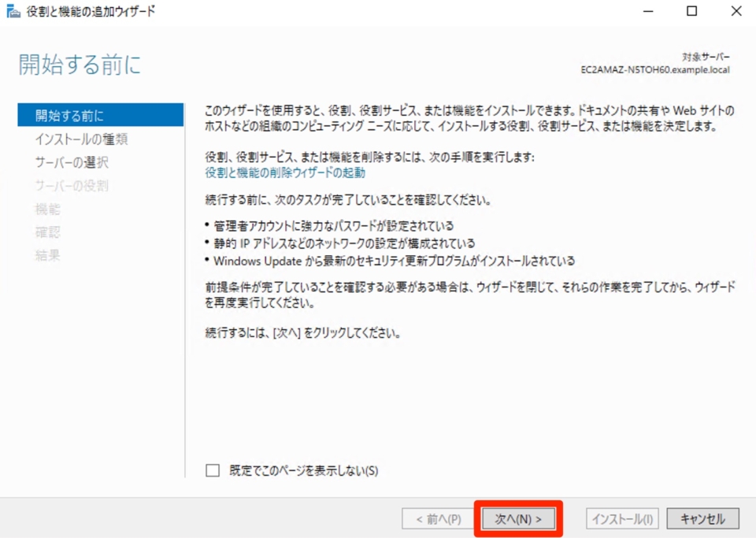This screenshot has width=756, height=538.
Task: Select the 開始する前に step in the sidebar
Action: [69, 116]
